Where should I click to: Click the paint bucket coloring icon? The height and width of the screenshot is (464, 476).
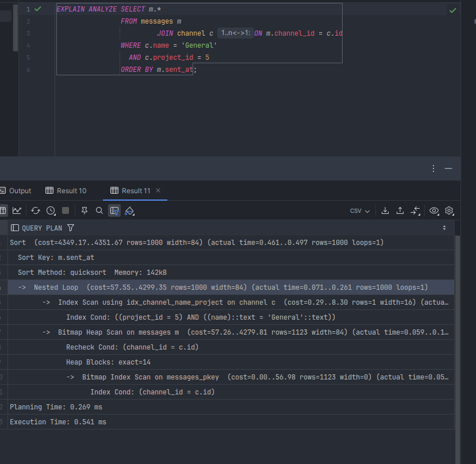tap(129, 210)
